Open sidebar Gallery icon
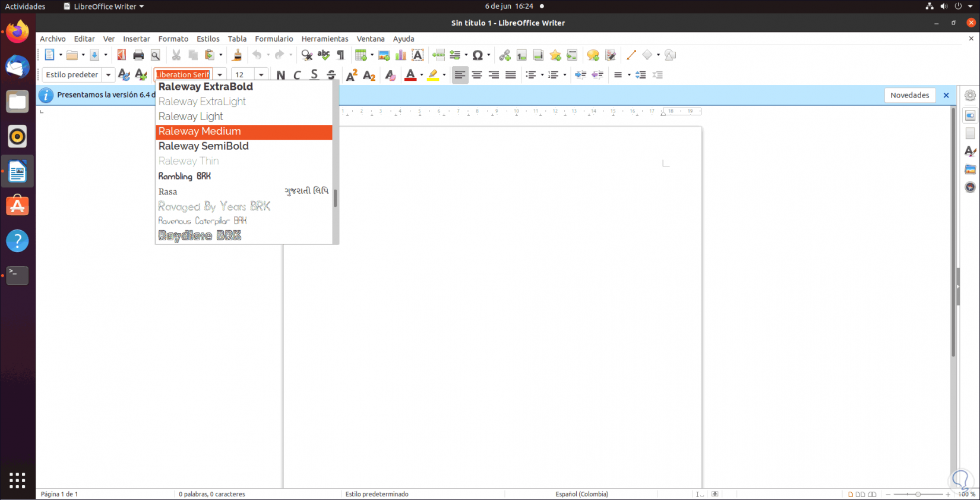Viewport: 980px width, 500px height. click(x=970, y=169)
